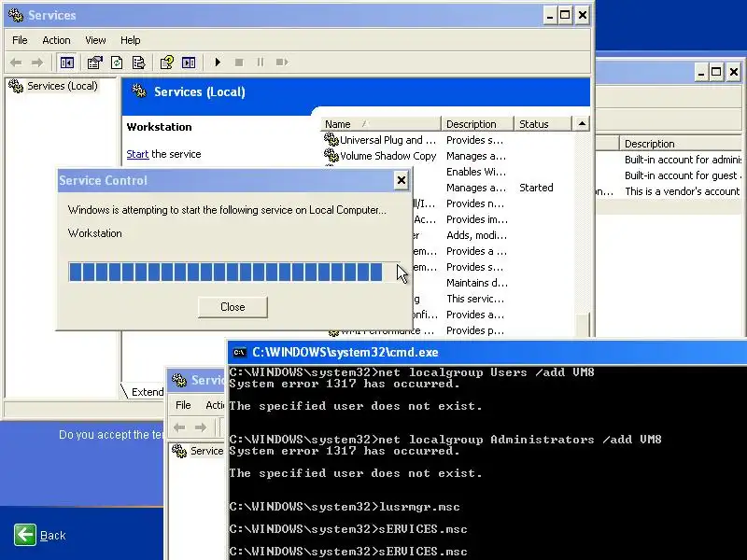Select the Volume Shadow Copy service row
Viewport: 747px width, 560px height.
[448, 155]
